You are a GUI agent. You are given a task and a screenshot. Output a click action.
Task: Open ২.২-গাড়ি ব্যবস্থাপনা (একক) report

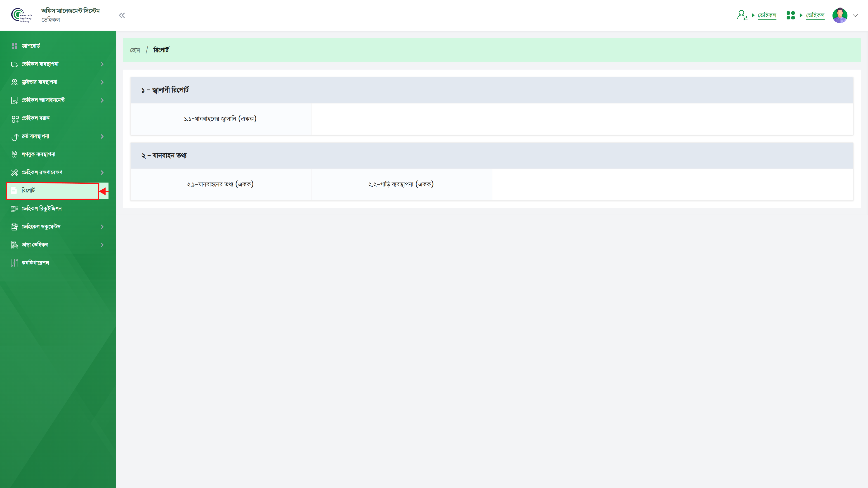tap(401, 184)
